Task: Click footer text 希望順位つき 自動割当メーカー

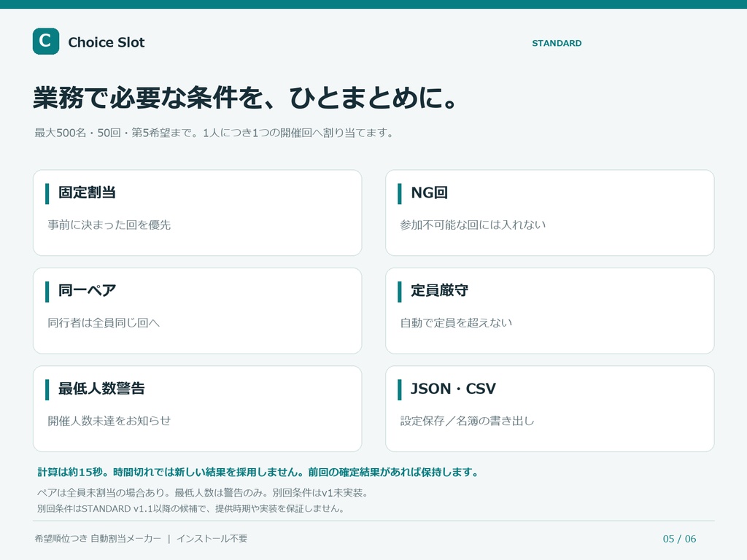Action: 98,539
